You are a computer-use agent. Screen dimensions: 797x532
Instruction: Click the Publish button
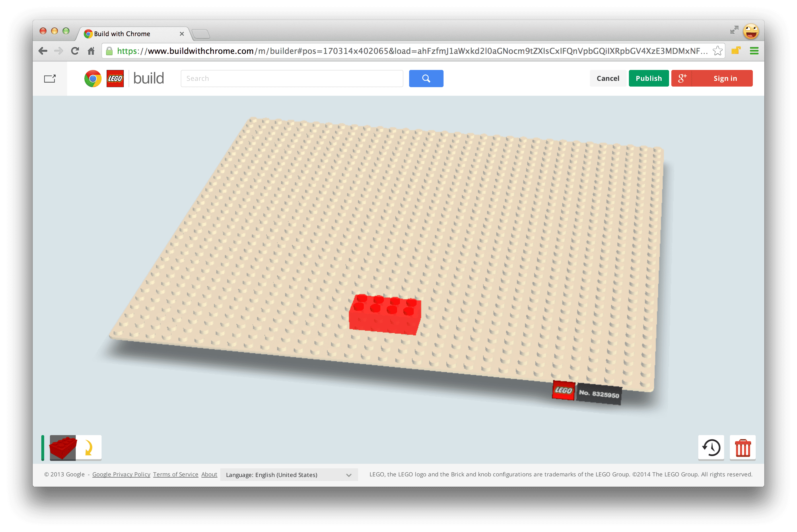coord(648,78)
